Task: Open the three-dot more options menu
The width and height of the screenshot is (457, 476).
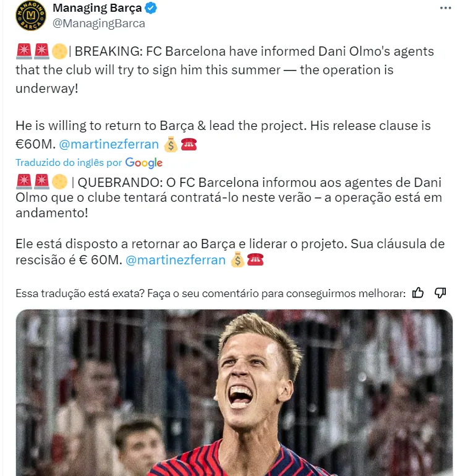Action: 445,8
